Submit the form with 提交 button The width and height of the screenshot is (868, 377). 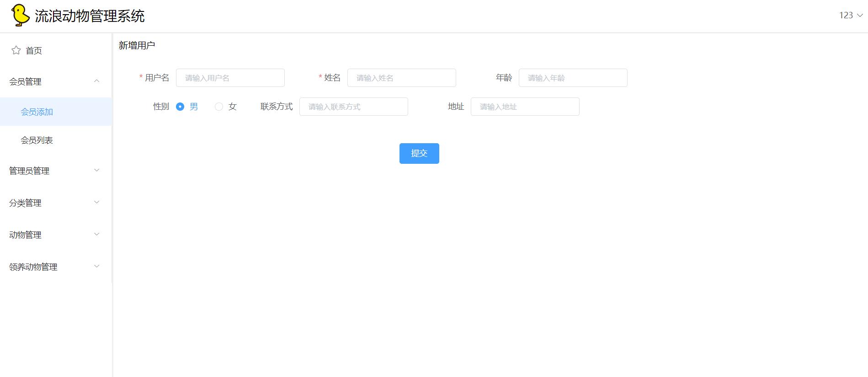pyautogui.click(x=419, y=153)
